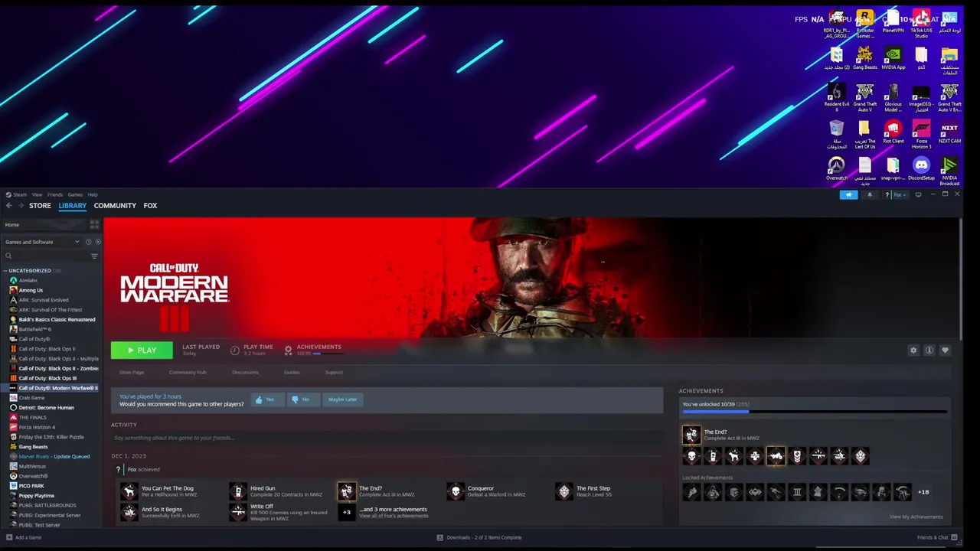Open the Steam notifications bell

tap(869, 195)
